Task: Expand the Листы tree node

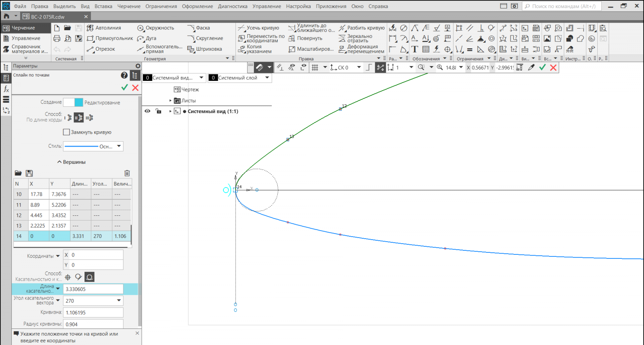Action: point(170,101)
